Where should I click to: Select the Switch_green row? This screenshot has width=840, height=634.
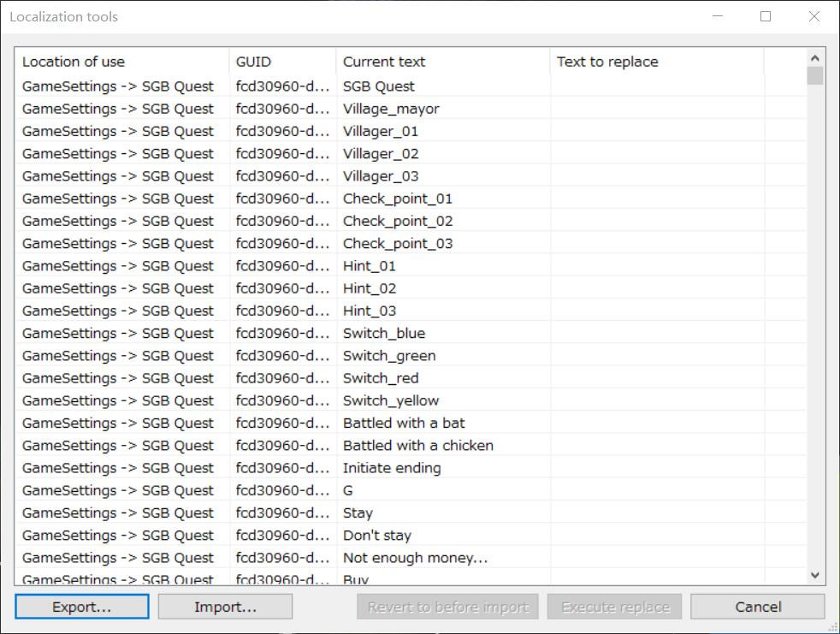(x=411, y=356)
